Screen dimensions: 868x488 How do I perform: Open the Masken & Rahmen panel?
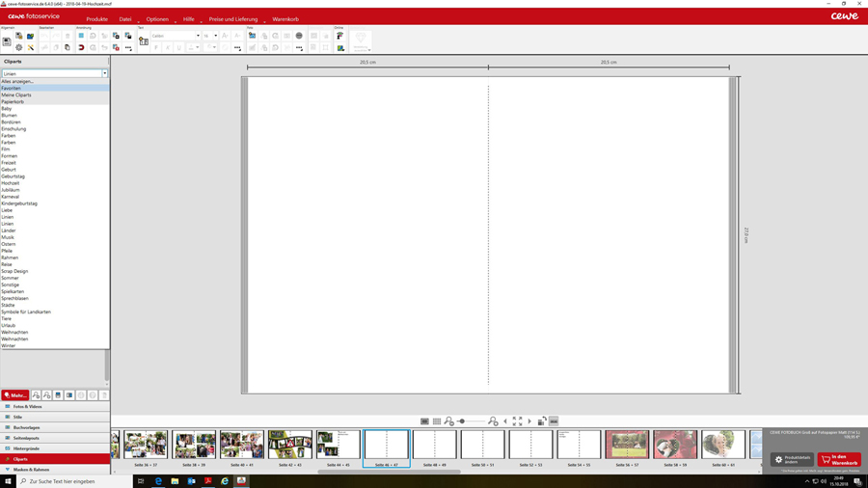point(55,470)
